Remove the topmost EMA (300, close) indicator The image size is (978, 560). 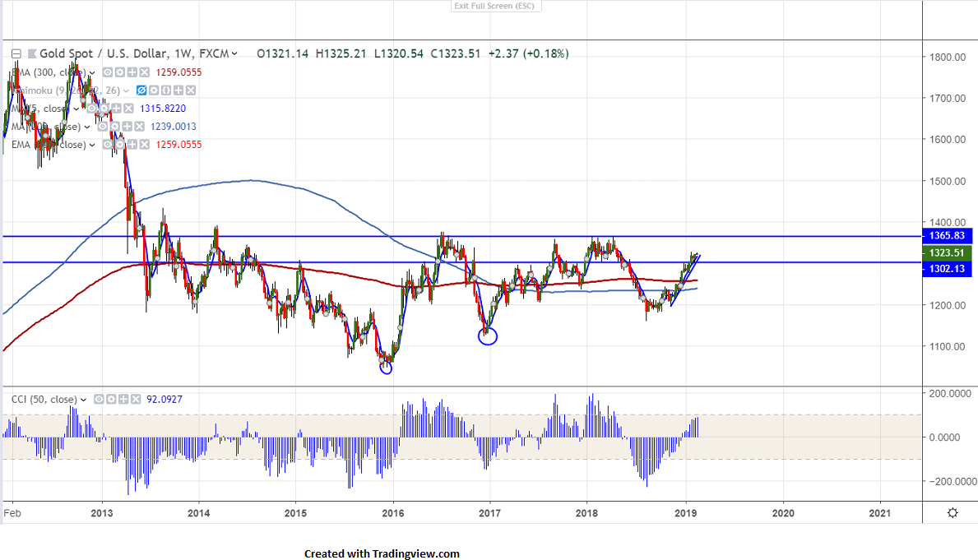[144, 72]
